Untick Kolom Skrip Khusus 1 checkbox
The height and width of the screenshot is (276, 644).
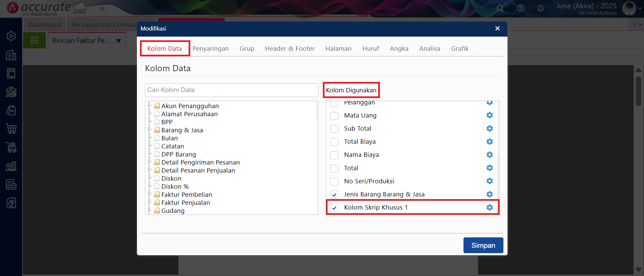334,208
